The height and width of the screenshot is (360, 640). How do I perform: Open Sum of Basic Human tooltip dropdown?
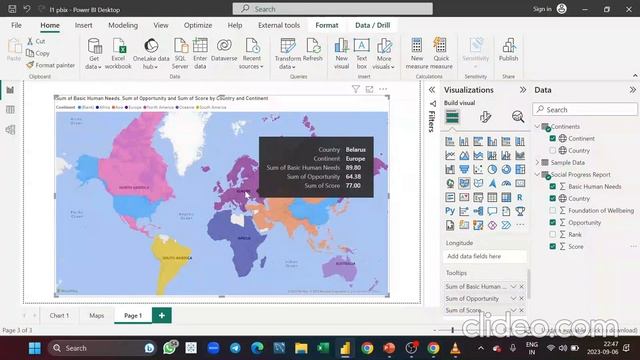(x=513, y=287)
